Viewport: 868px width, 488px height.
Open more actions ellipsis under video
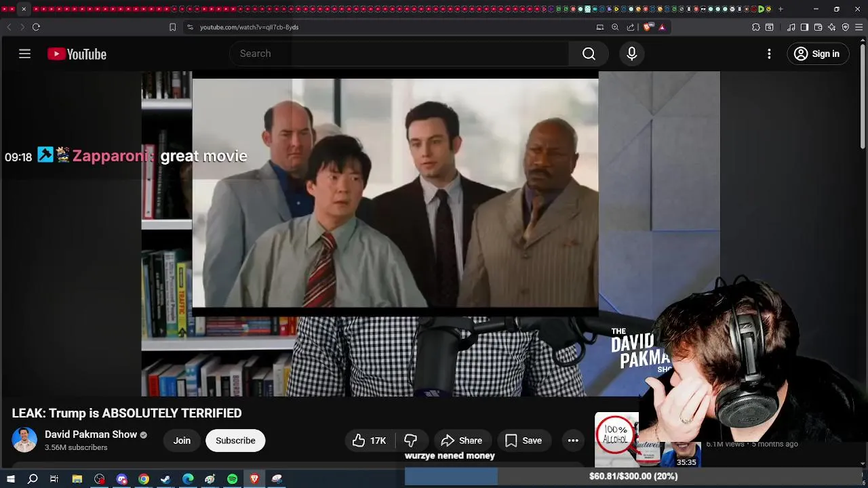click(x=573, y=441)
